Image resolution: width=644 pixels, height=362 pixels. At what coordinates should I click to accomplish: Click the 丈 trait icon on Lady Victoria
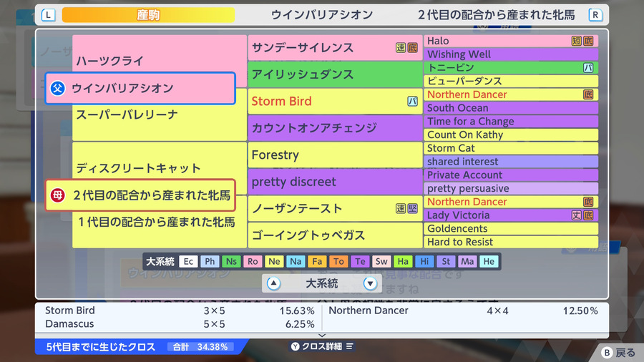tap(576, 215)
